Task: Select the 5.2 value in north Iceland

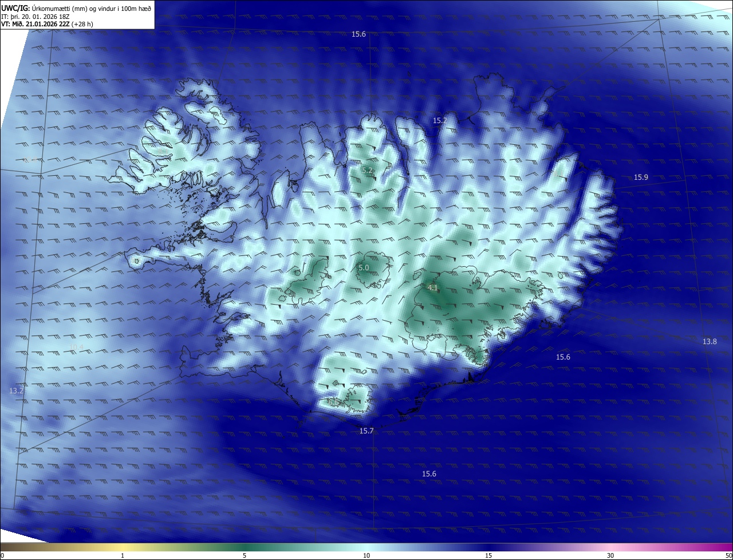Action: point(367,171)
